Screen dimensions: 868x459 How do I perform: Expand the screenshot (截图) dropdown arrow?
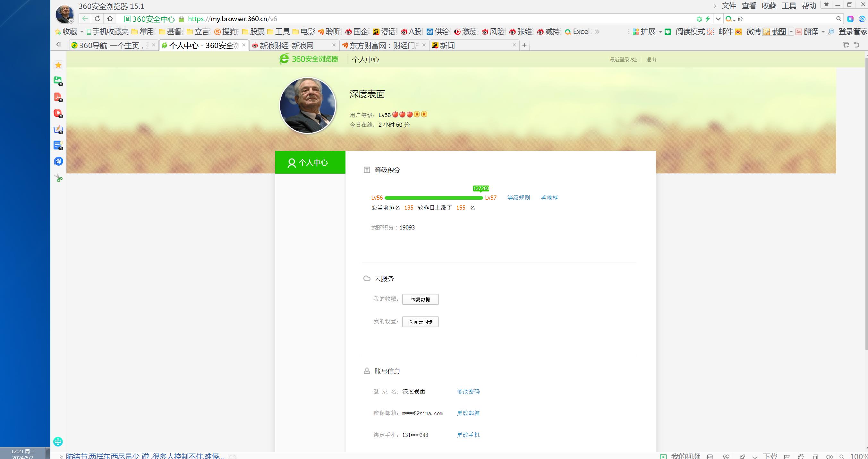click(x=791, y=32)
